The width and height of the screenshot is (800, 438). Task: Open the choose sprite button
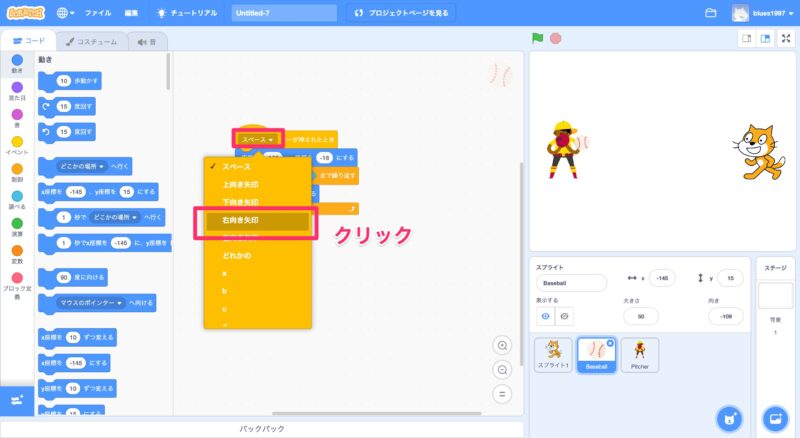[x=729, y=416]
